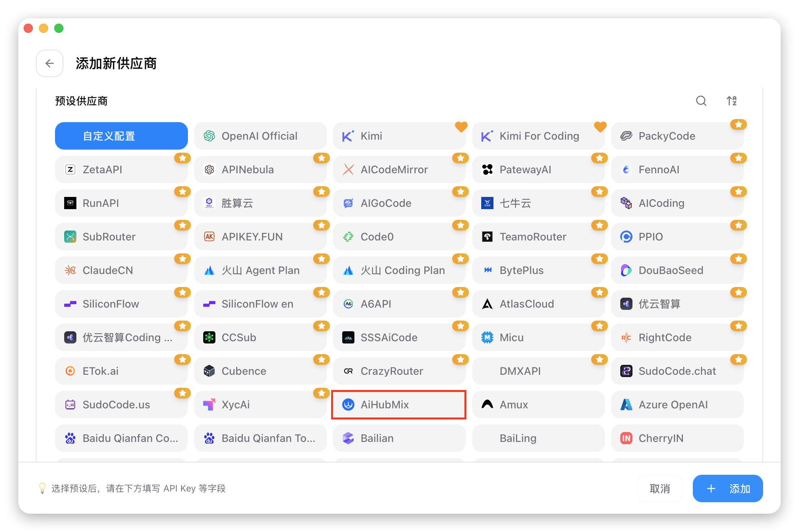Select the CCSub provider
Viewport: 799px width, 532px height.
[260, 337]
